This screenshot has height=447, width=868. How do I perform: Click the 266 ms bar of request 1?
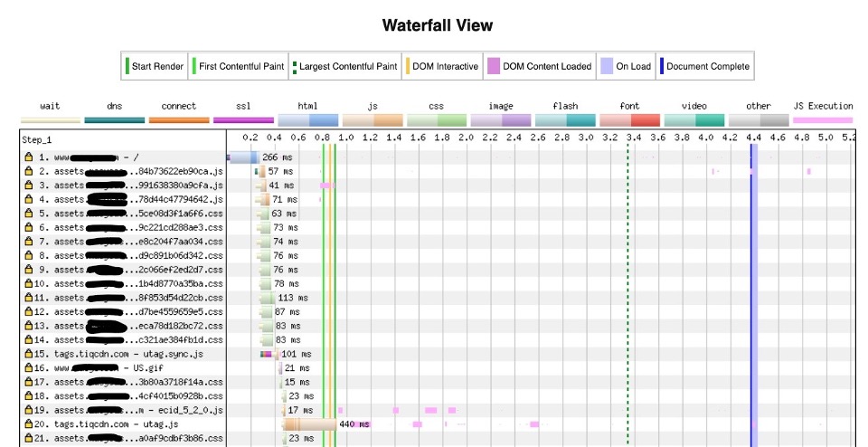(x=241, y=157)
